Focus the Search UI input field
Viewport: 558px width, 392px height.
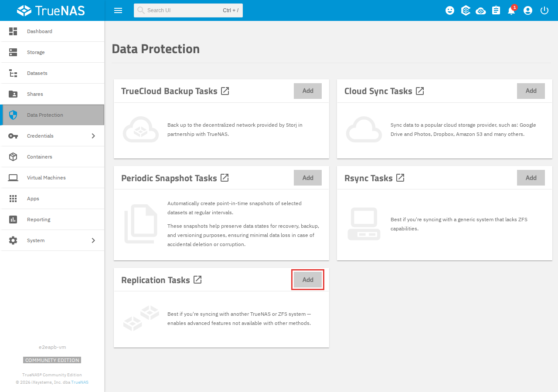tap(188, 10)
